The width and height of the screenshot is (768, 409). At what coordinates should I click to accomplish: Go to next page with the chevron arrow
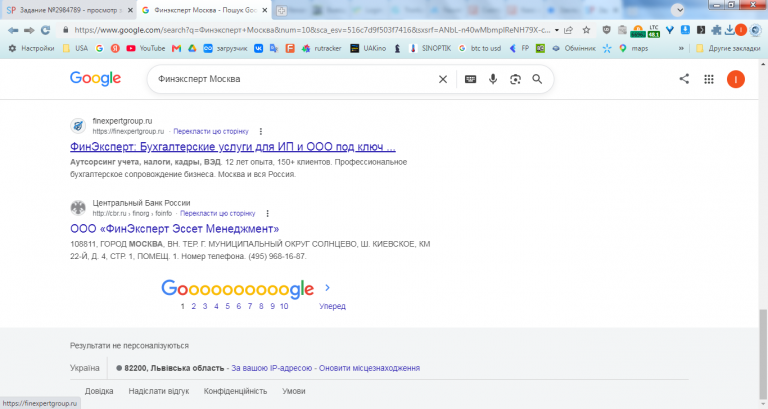(327, 288)
